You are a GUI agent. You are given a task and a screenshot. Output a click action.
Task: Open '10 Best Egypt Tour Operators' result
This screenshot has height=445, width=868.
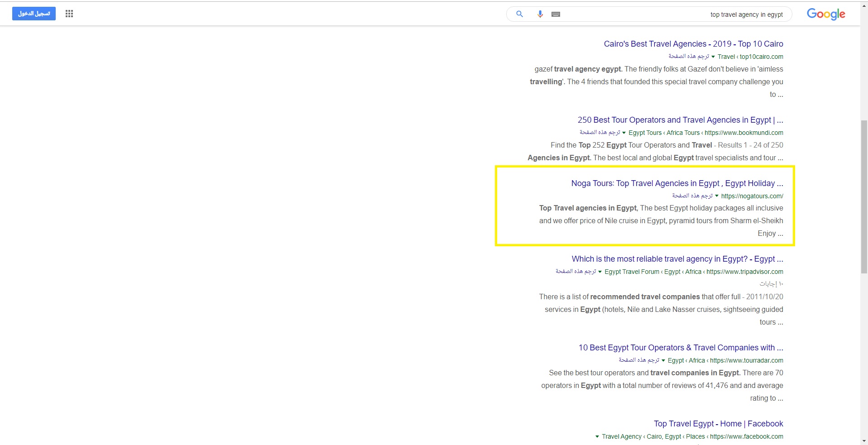681,348
